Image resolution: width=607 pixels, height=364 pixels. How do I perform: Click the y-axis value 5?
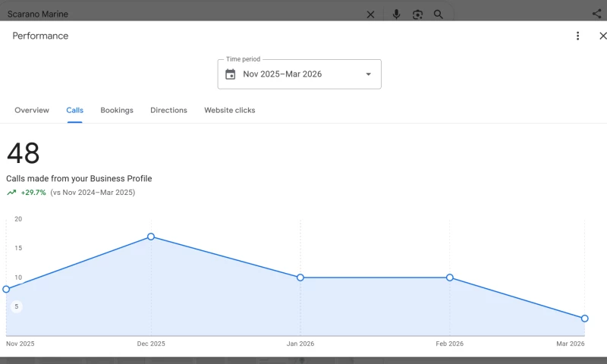(16, 306)
